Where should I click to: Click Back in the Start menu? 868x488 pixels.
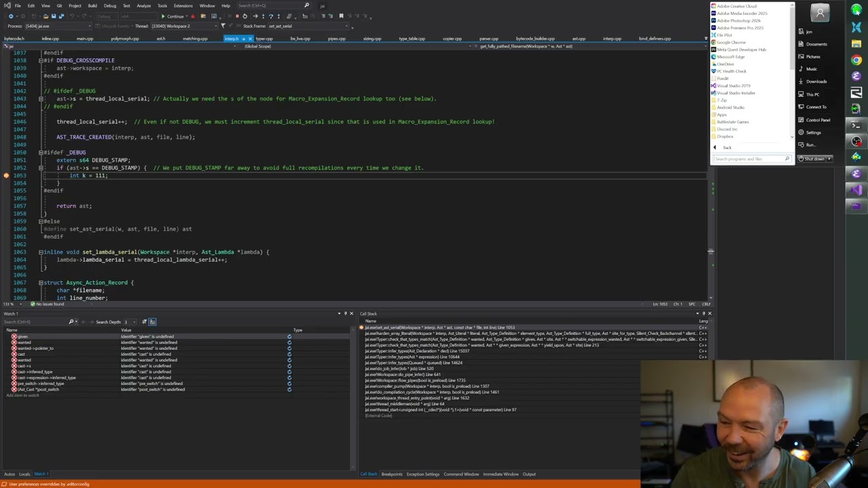727,148
